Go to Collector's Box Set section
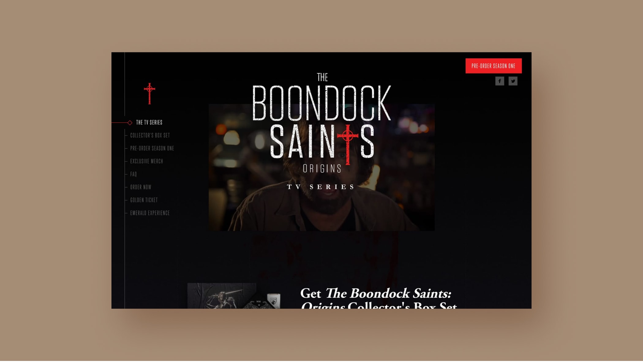Image resolution: width=643 pixels, height=364 pixels. click(150, 135)
